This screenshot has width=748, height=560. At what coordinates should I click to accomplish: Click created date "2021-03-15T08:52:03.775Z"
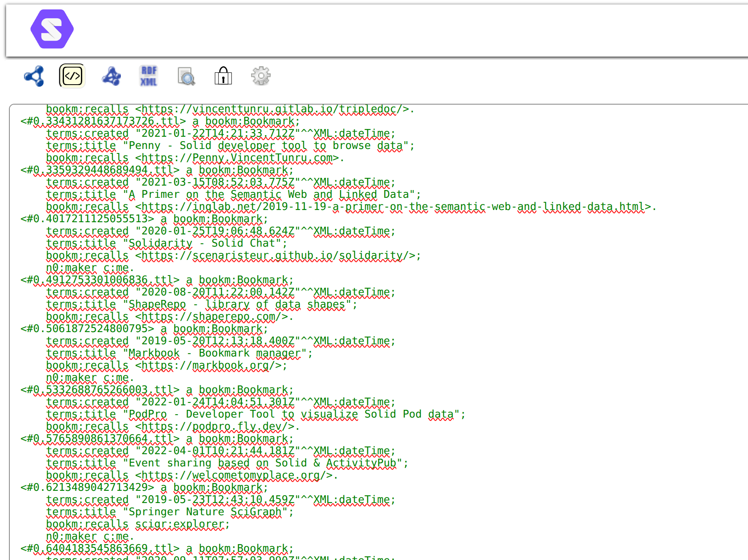pos(218,182)
